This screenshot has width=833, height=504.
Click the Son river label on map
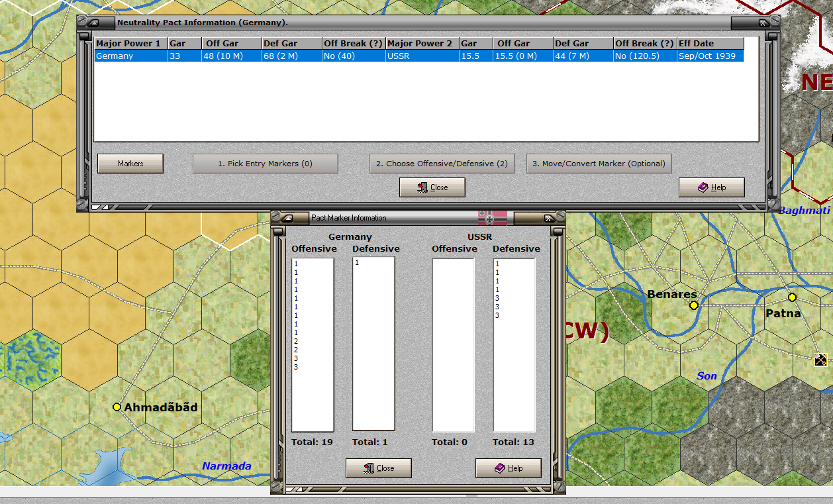pos(707,376)
